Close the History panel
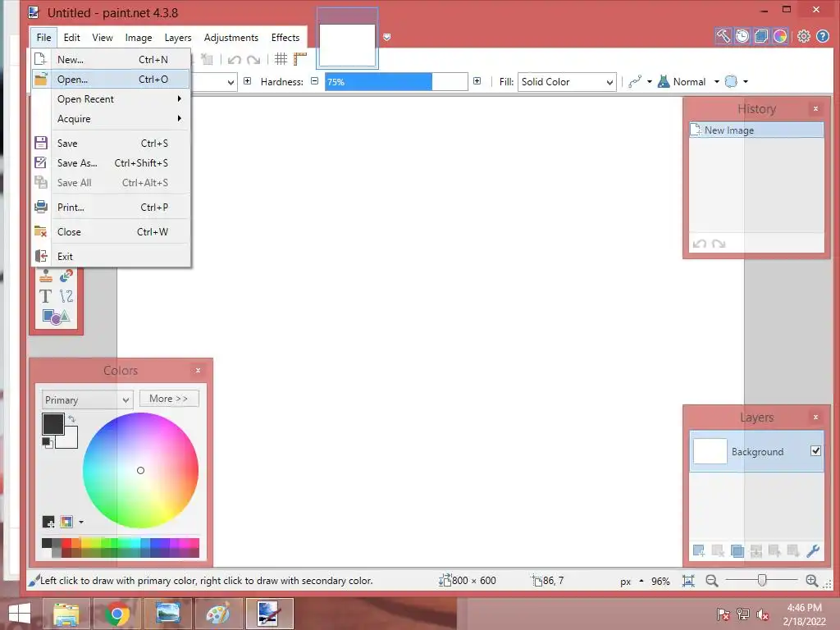 pyautogui.click(x=815, y=109)
